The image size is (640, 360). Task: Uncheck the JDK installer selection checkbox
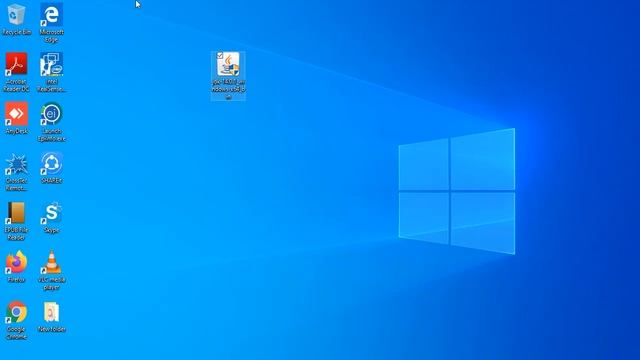coord(220,56)
